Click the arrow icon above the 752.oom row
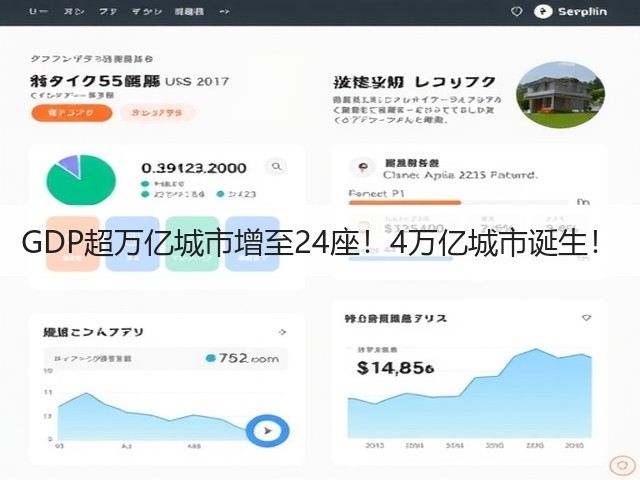The width and height of the screenshot is (640, 480). coord(282,332)
